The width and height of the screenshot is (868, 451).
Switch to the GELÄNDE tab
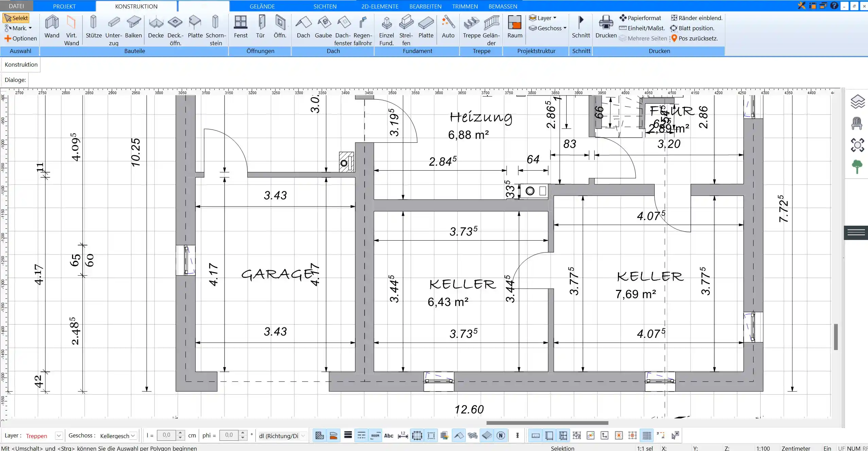pos(262,6)
